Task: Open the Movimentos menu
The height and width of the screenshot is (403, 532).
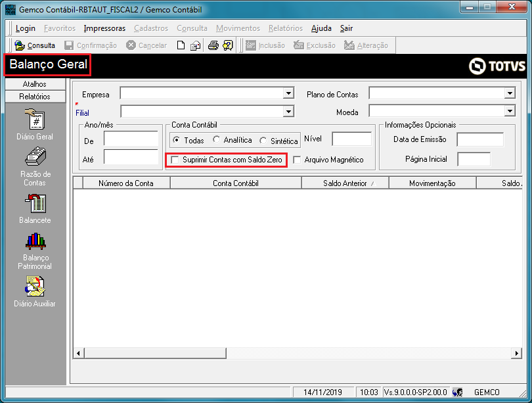Action: pyautogui.click(x=238, y=28)
